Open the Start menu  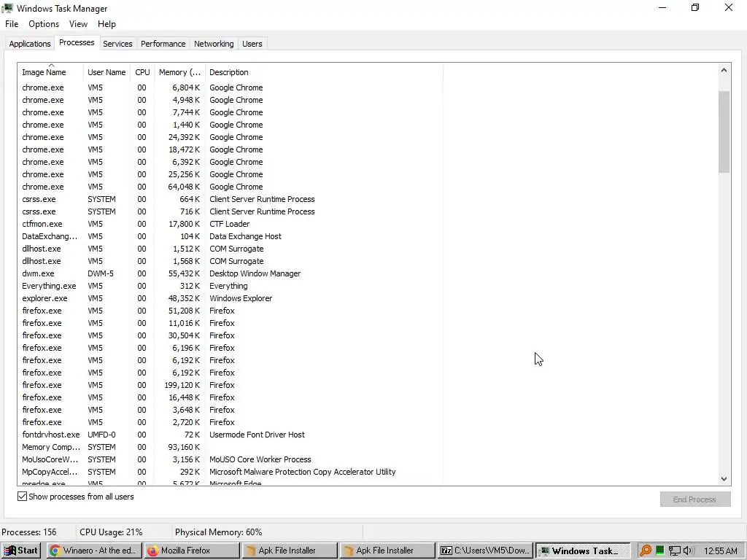[x=21, y=551]
